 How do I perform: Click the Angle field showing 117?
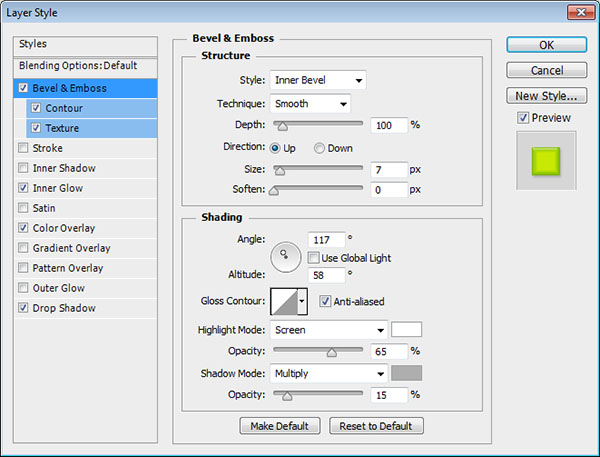(x=326, y=240)
